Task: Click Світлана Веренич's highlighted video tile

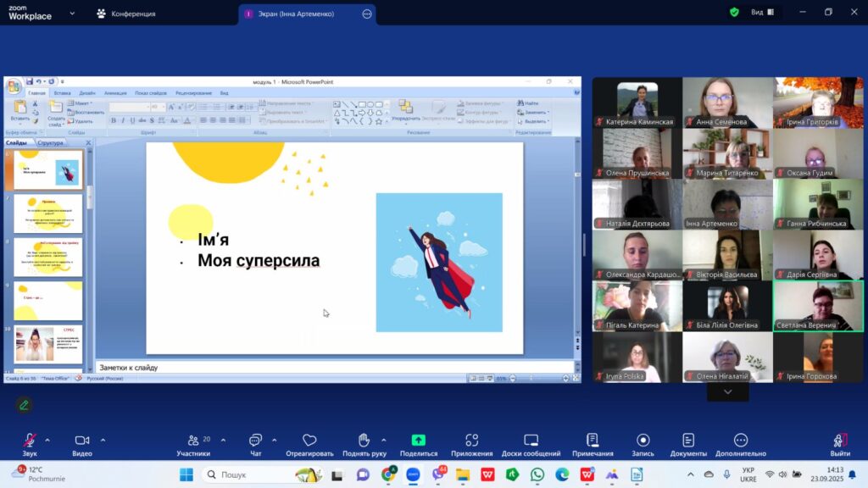Action: coord(818,305)
